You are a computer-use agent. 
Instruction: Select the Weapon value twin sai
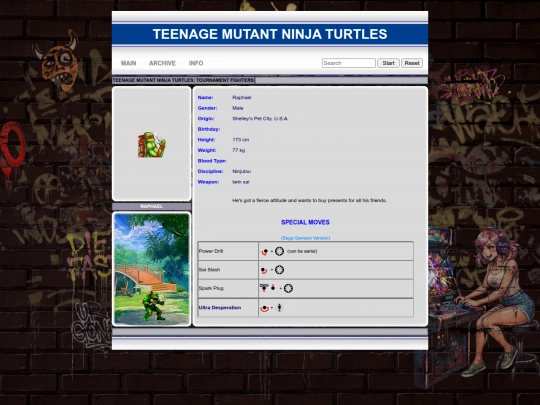[x=241, y=182]
